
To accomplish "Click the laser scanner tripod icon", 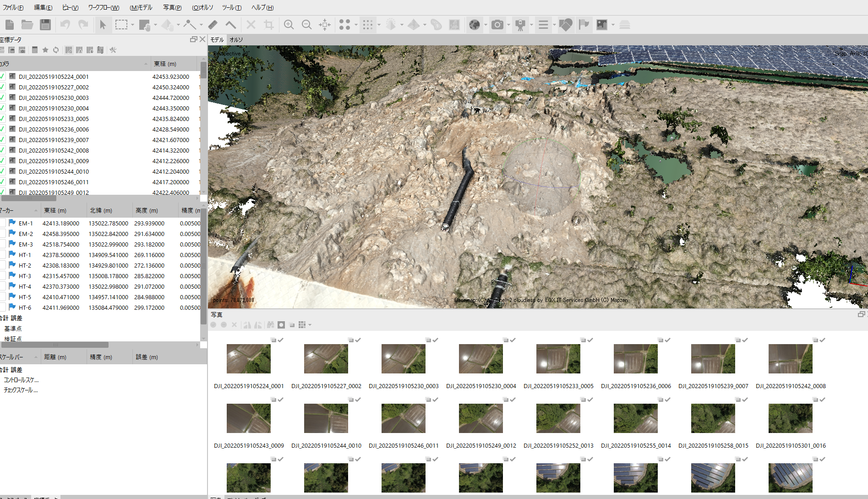I will pos(520,25).
